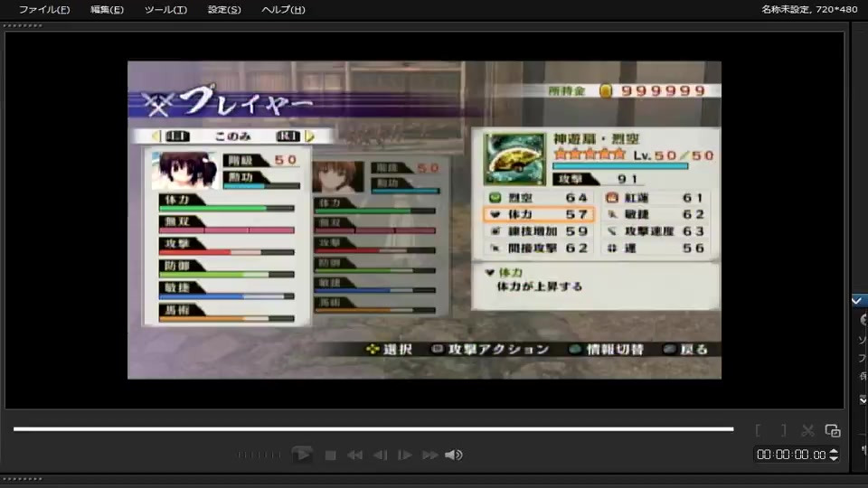Screen dimensions: 868x488
Task: Click このみ's 階級 50 label
Action: tap(261, 161)
